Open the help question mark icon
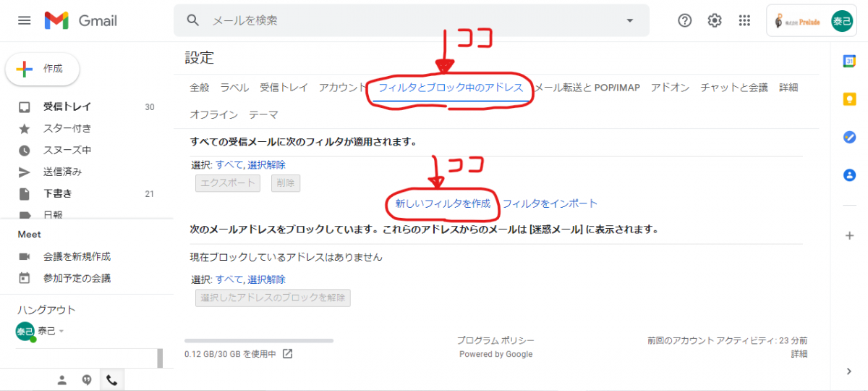 [x=684, y=20]
